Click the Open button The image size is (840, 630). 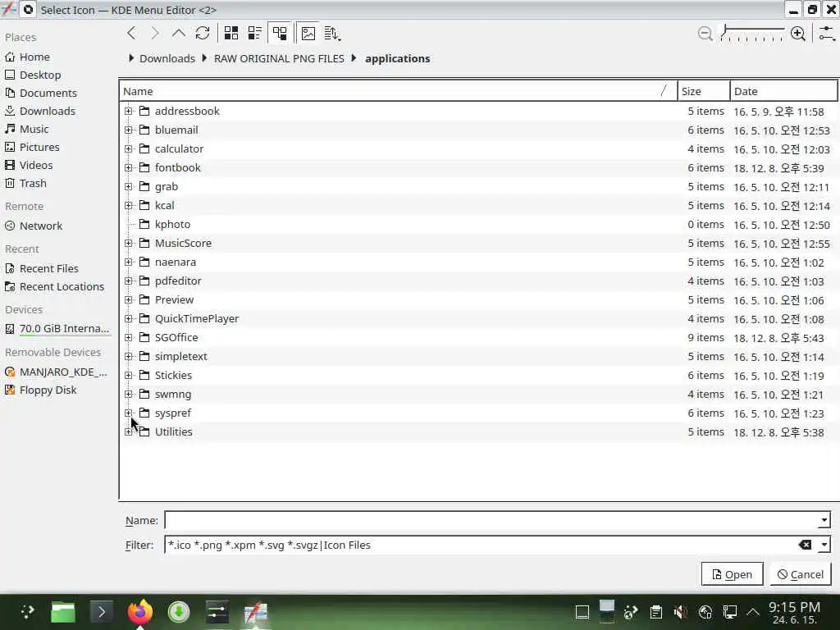(732, 574)
